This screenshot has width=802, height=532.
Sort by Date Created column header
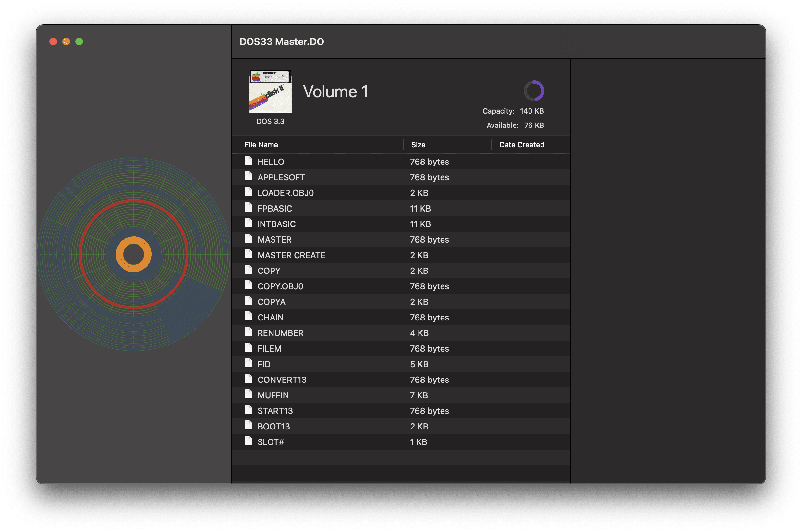pyautogui.click(x=521, y=145)
